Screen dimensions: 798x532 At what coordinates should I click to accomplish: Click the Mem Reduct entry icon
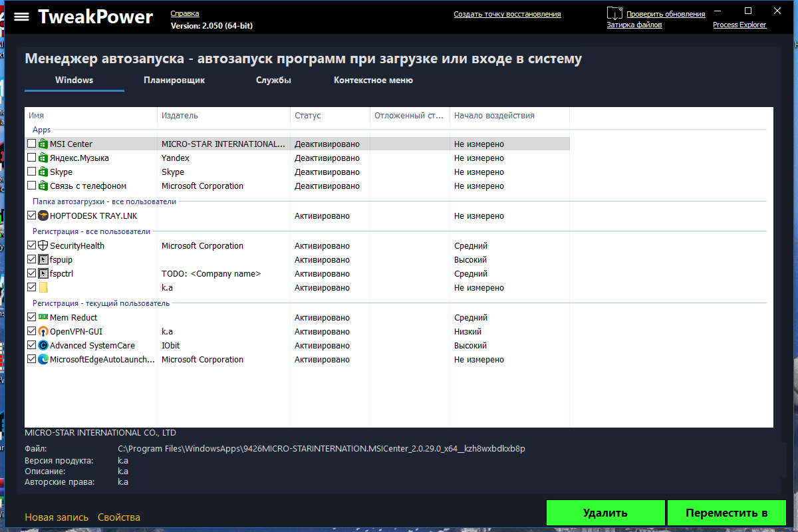pyautogui.click(x=43, y=318)
